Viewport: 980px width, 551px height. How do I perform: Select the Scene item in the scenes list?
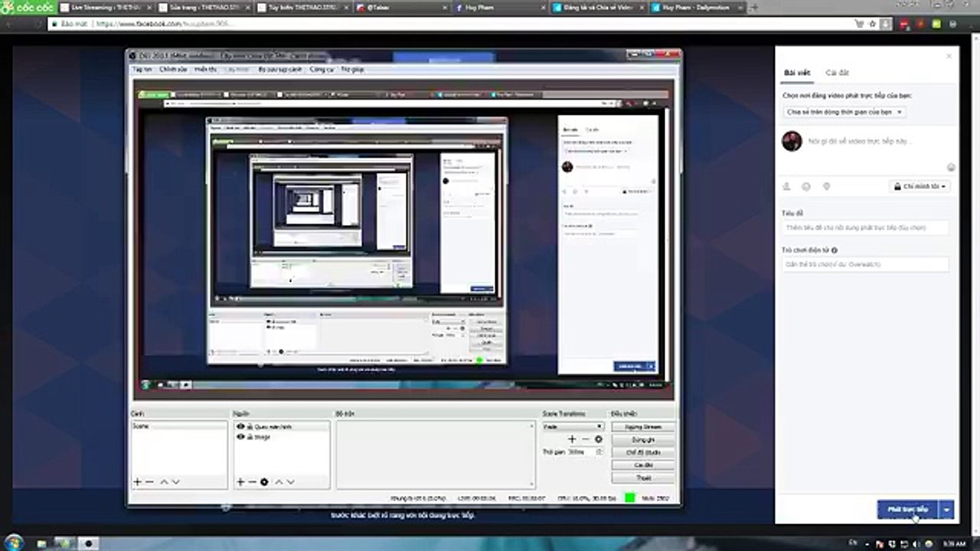coord(179,426)
